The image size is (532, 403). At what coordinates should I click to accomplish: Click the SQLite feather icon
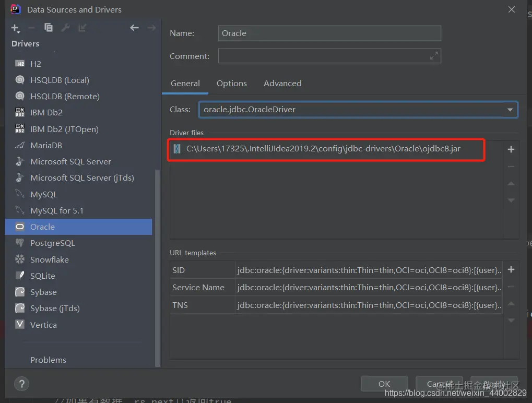pyautogui.click(x=20, y=275)
